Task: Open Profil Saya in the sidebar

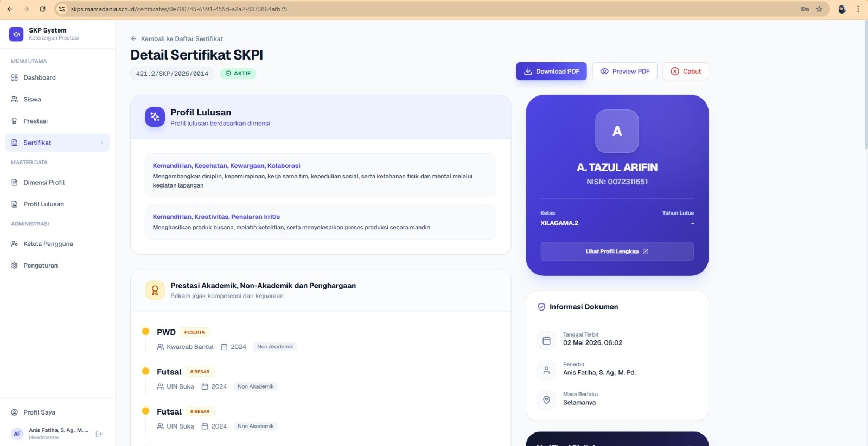Action: (58, 412)
